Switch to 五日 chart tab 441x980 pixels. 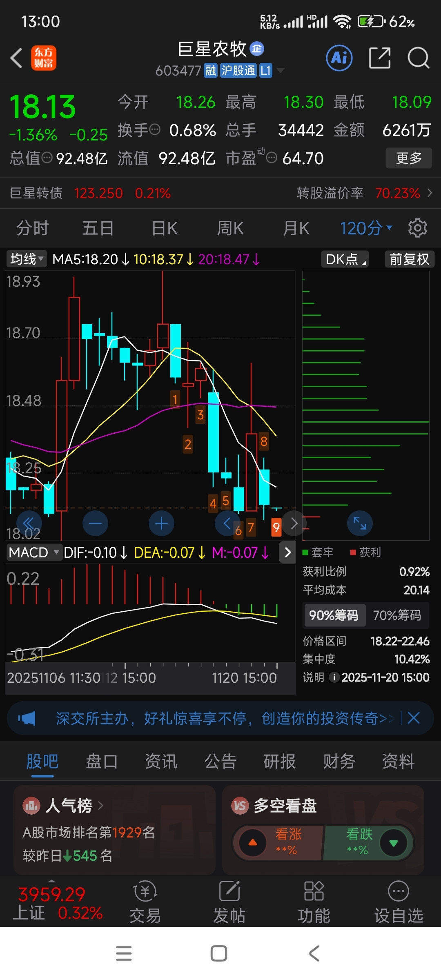click(x=98, y=228)
